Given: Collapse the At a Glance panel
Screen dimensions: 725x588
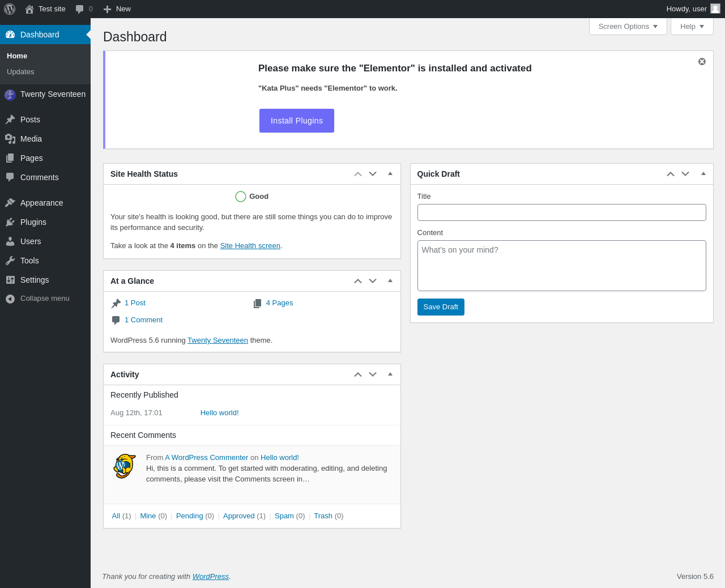Looking at the screenshot, I should (390, 281).
